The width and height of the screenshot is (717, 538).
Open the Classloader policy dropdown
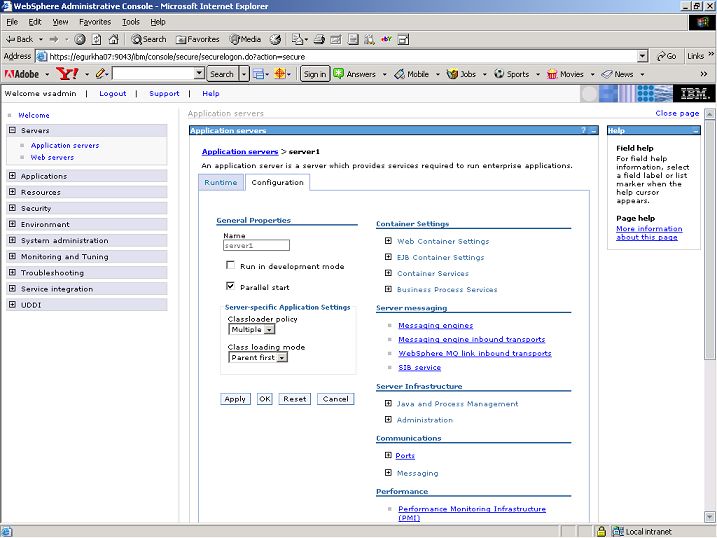coord(251,329)
